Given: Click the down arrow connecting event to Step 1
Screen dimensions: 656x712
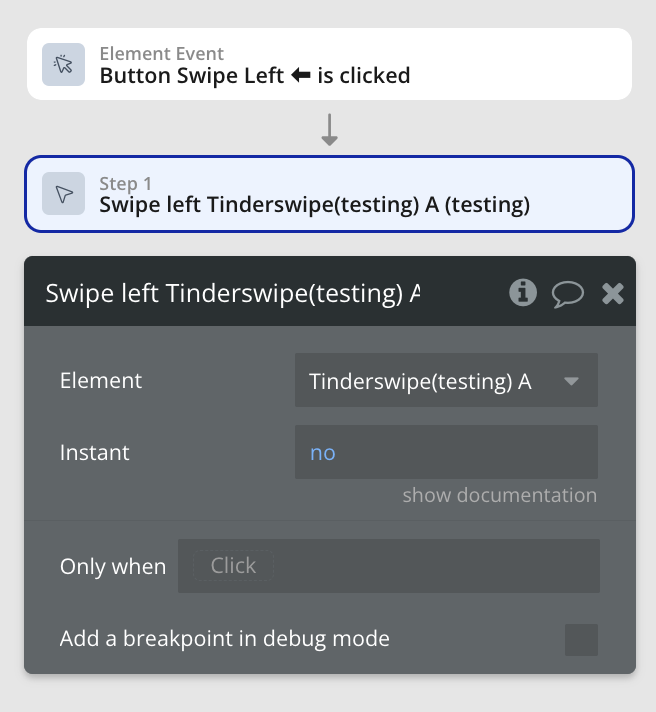Looking at the screenshot, I should pyautogui.click(x=329, y=129).
